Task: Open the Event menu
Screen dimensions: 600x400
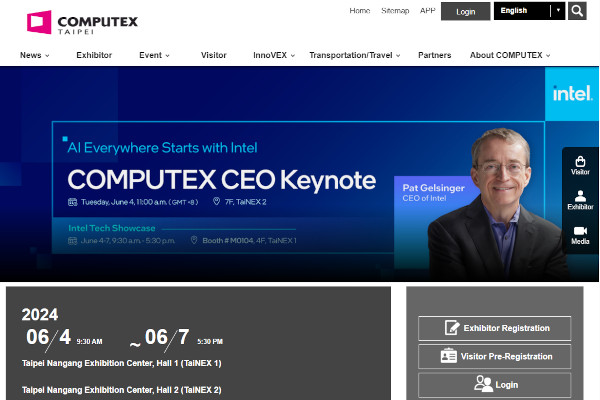Action: coord(155,55)
